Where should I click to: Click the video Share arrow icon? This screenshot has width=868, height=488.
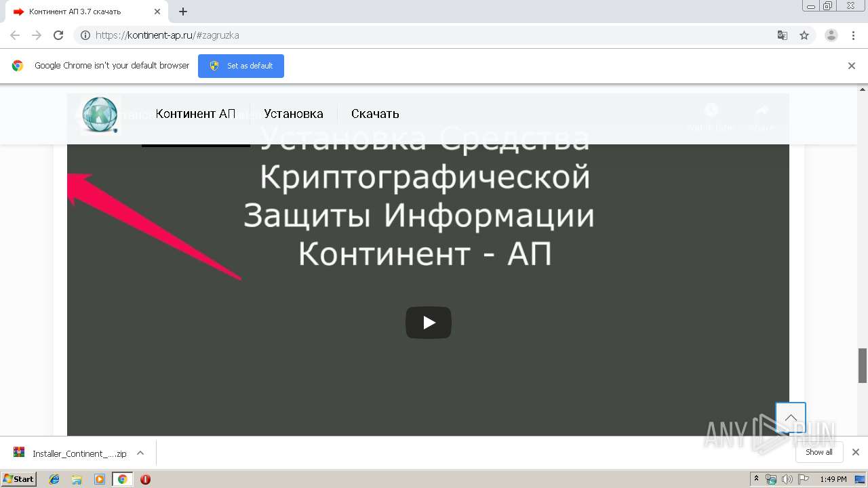coord(762,110)
